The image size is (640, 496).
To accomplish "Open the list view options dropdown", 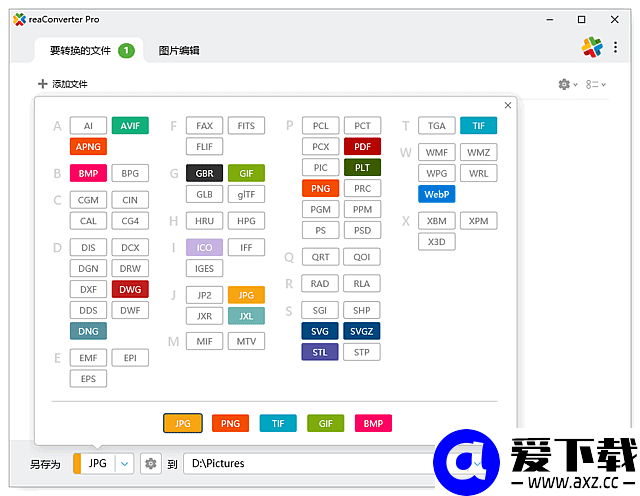I will (x=596, y=84).
